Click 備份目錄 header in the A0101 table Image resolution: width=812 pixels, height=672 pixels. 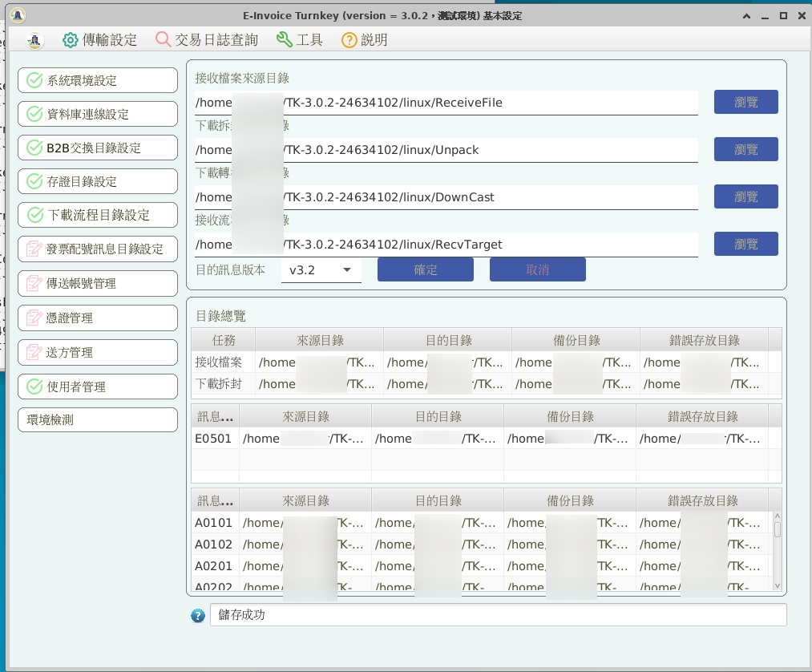pos(570,500)
